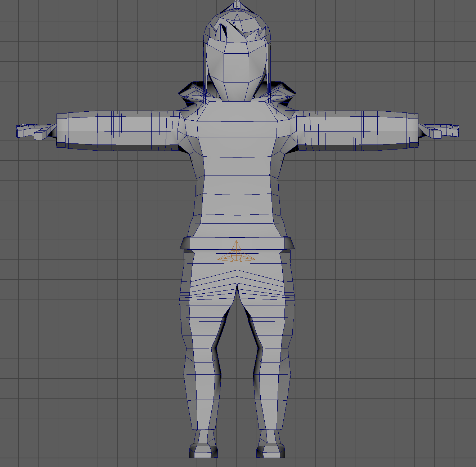
Task: Select the orange locator at the character's waist
Action: pos(236,252)
